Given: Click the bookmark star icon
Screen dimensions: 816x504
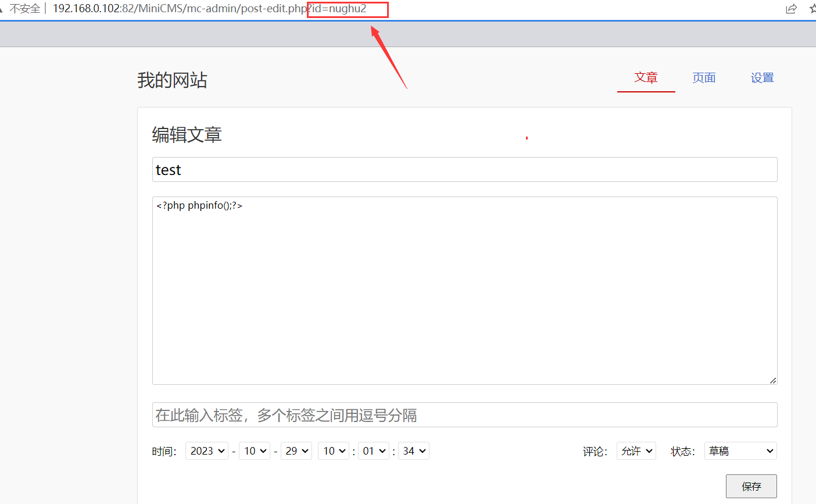Looking at the screenshot, I should pyautogui.click(x=813, y=9).
